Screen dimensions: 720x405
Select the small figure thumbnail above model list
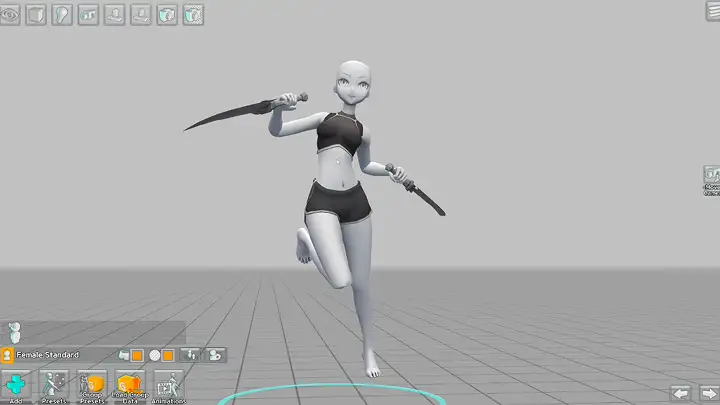pos(13,332)
